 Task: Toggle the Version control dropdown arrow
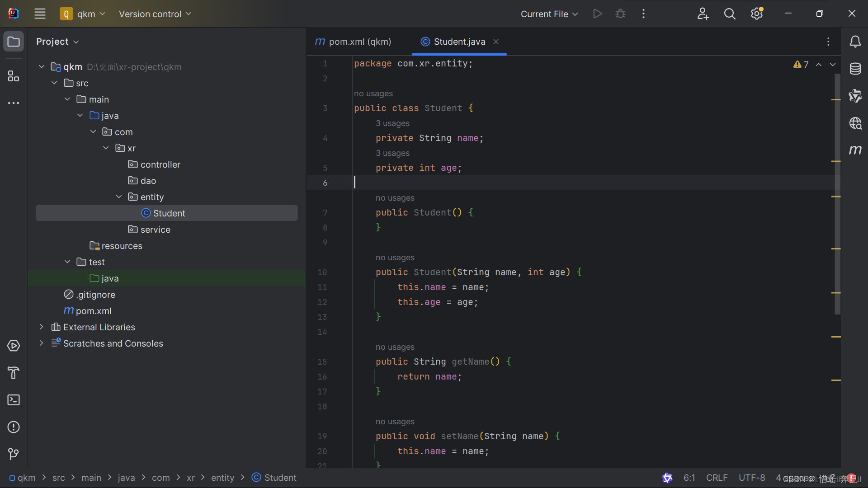tap(189, 14)
